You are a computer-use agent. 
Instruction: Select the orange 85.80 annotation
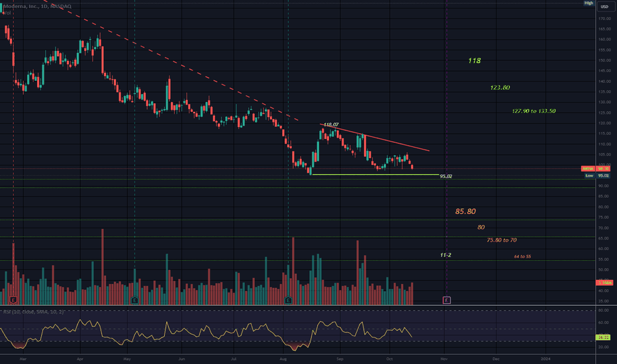coord(465,211)
